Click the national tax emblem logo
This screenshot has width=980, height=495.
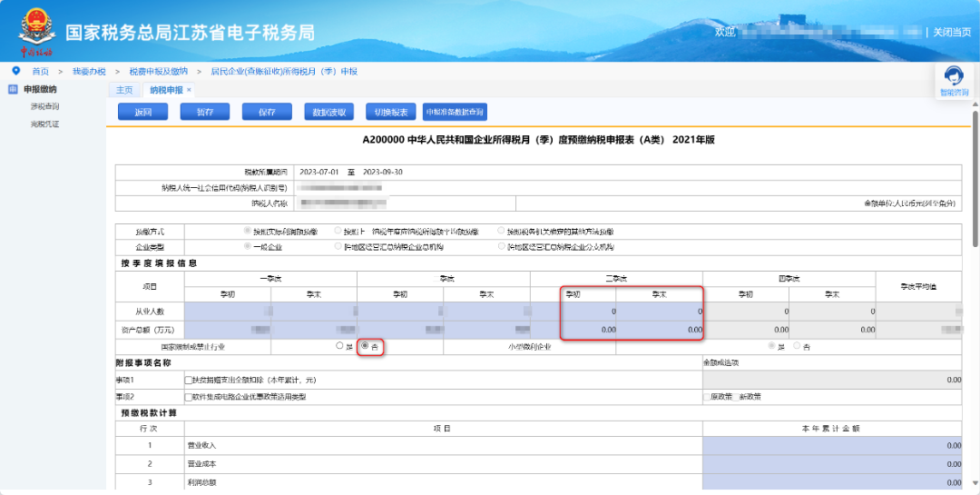(36, 26)
